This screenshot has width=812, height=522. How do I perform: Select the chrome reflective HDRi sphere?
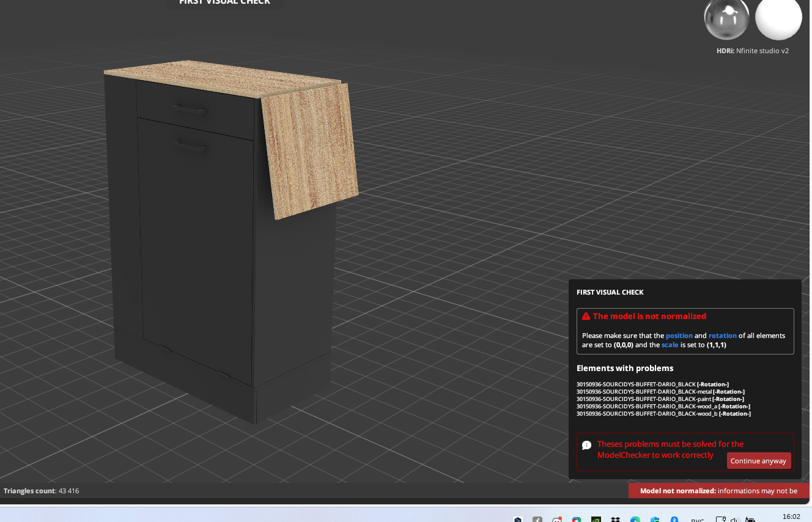[727, 19]
